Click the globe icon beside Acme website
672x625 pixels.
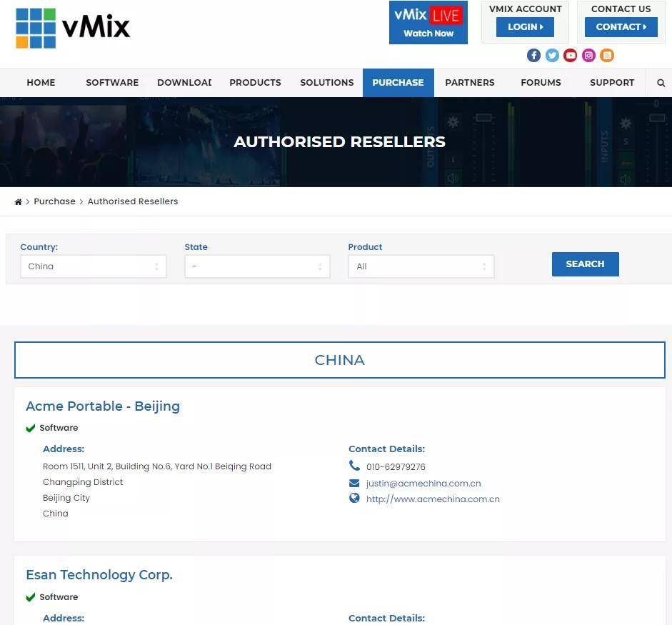click(354, 498)
